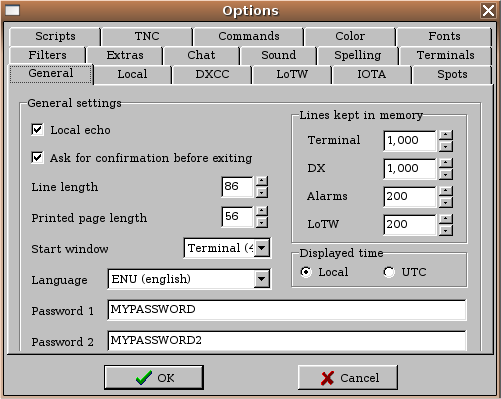501x399 pixels.
Task: Go to the Fonts tab
Action: [444, 36]
